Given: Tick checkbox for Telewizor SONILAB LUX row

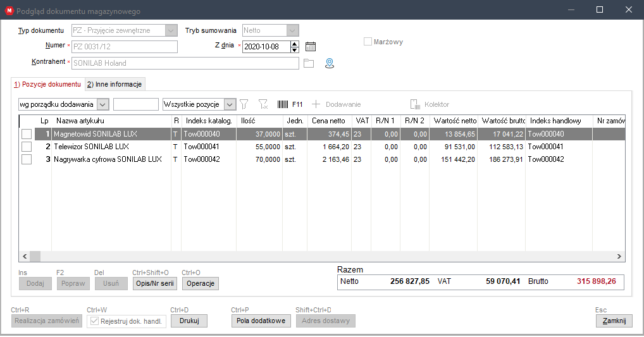Looking at the screenshot, I should tap(27, 147).
